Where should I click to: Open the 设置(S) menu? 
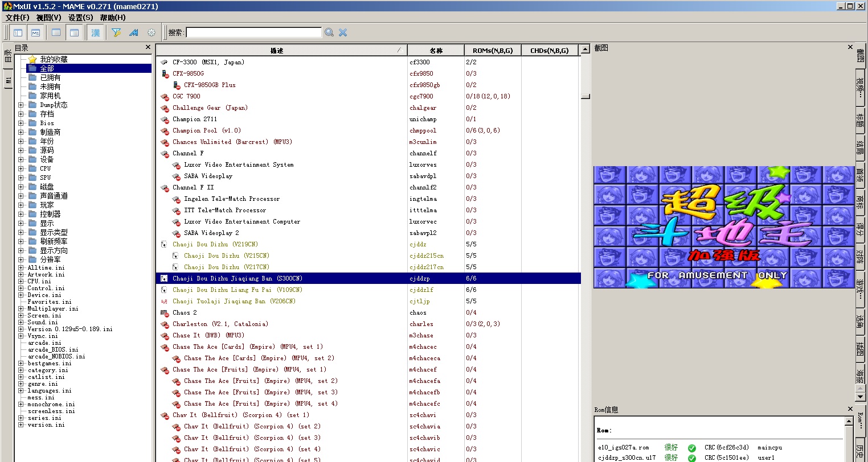point(81,18)
